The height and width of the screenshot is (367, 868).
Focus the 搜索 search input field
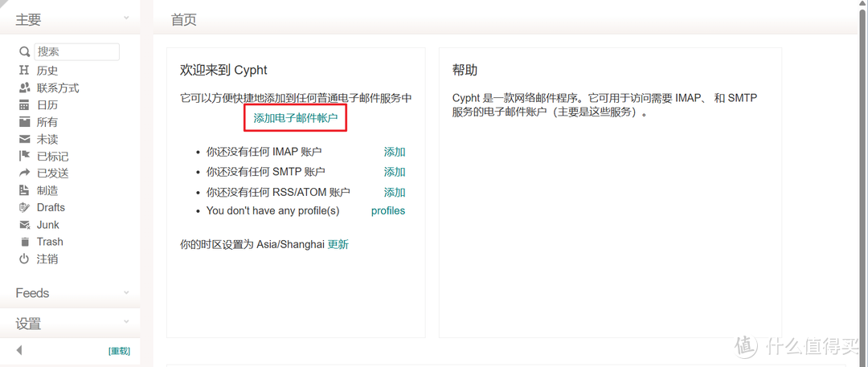click(x=77, y=51)
